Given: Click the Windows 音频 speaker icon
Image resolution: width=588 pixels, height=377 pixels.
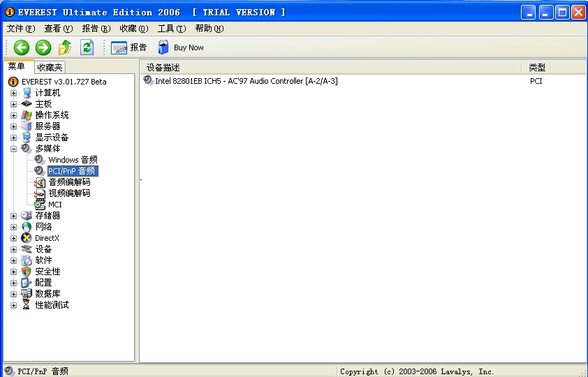Looking at the screenshot, I should [40, 160].
